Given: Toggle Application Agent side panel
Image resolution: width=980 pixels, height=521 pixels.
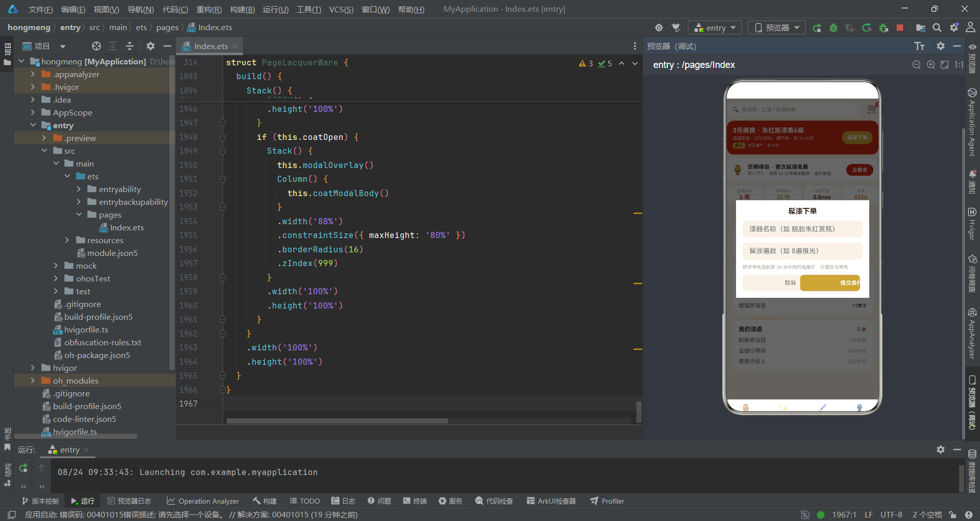Looking at the screenshot, I should click(972, 122).
